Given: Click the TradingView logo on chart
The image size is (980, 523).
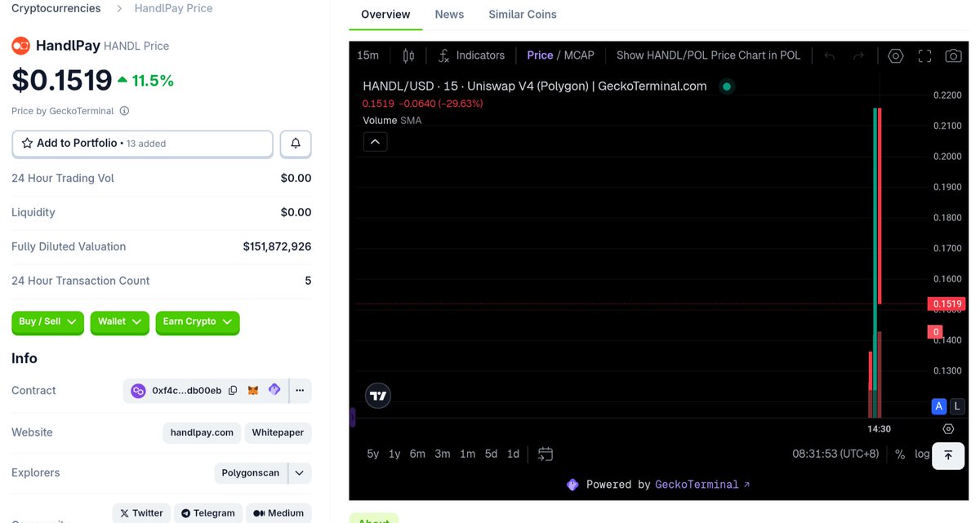Looking at the screenshot, I should pos(378,396).
